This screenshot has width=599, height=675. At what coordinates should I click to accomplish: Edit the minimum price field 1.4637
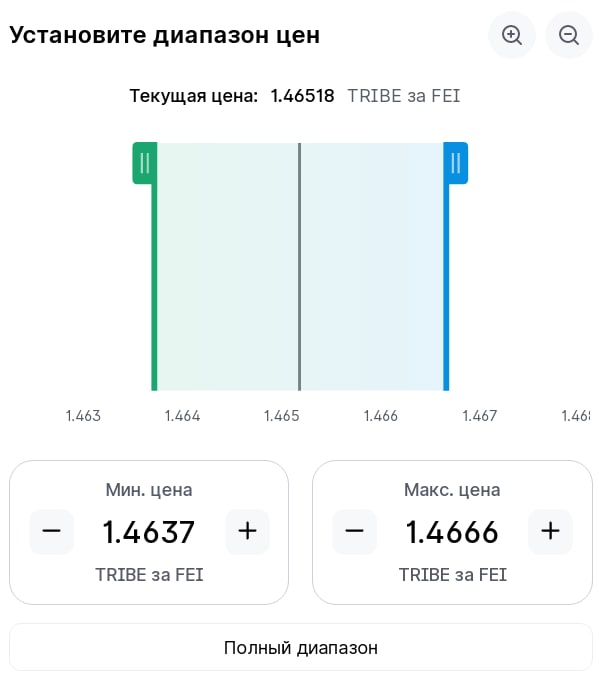149,532
